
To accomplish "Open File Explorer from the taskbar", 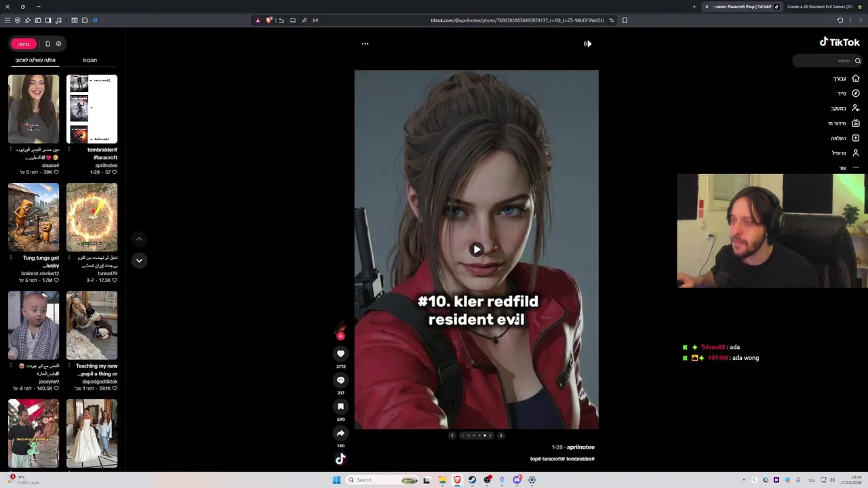I will coord(442,480).
